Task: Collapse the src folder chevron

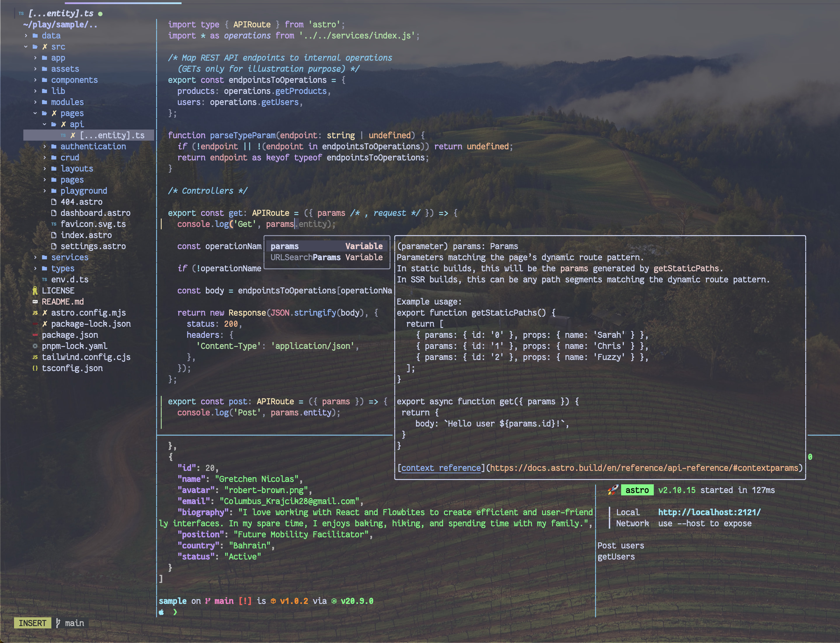Action: [26, 47]
